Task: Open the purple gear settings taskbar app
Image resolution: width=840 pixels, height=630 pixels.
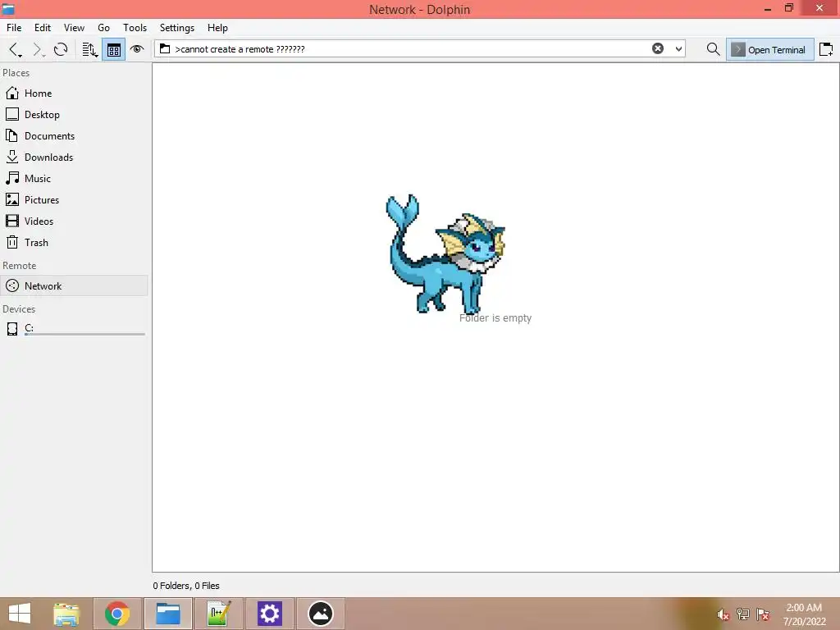Action: point(269,614)
